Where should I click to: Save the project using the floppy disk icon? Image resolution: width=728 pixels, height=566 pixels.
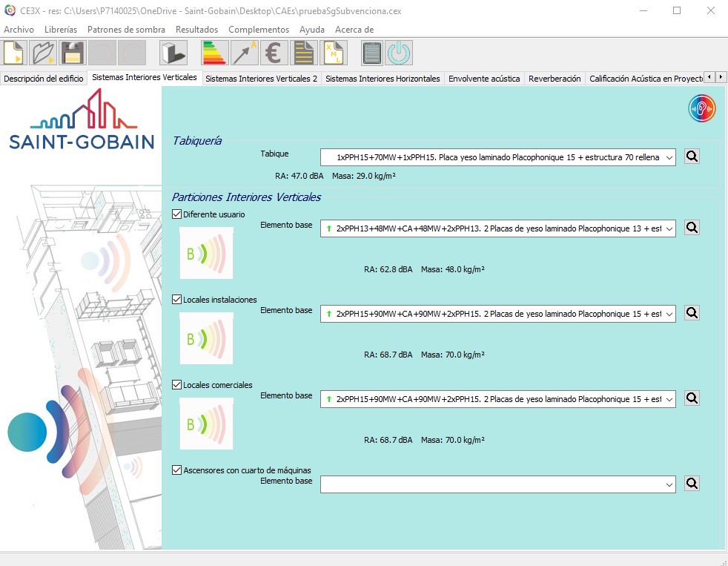(x=72, y=53)
